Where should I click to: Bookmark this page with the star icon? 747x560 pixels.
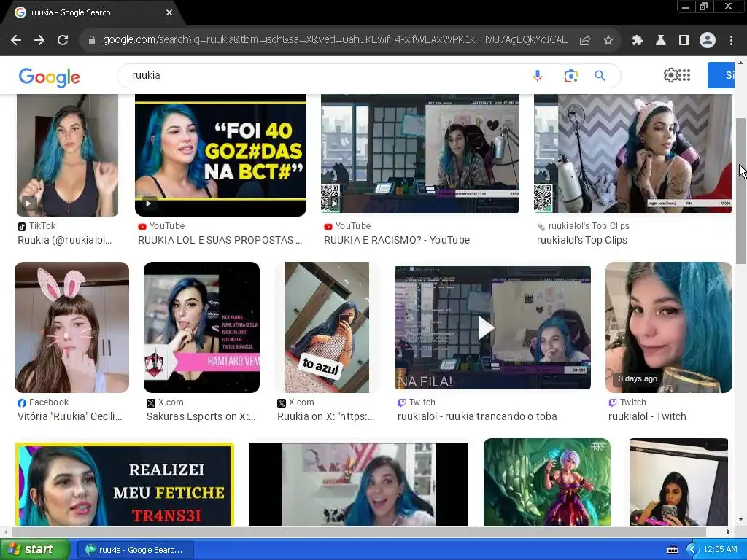(x=608, y=41)
